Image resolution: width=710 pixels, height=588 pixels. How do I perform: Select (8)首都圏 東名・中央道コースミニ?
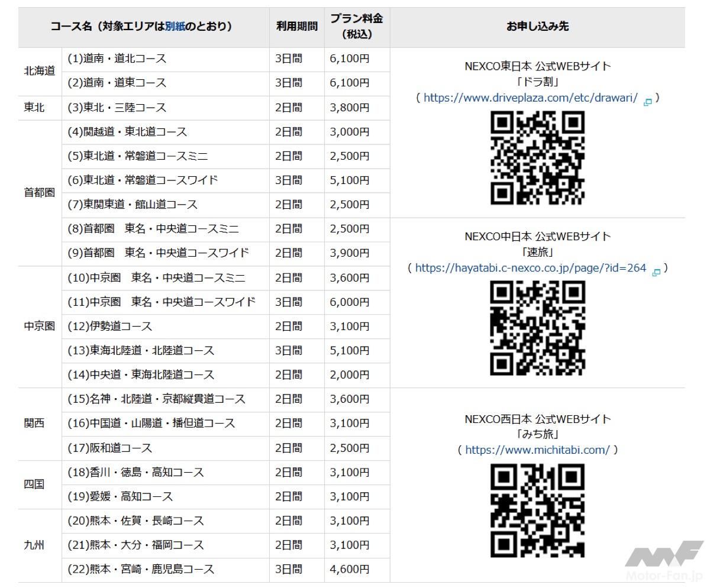(165, 229)
